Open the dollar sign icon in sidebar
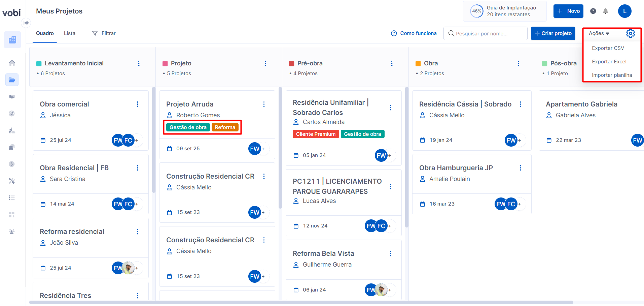Screen dimensions: 644x306 [x=12, y=164]
